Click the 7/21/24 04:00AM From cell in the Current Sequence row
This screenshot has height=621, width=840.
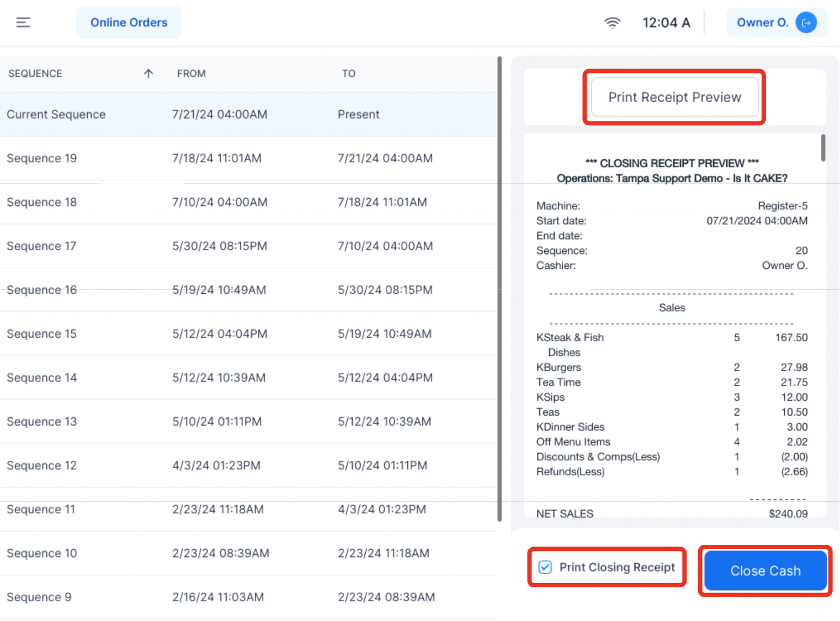click(x=220, y=114)
